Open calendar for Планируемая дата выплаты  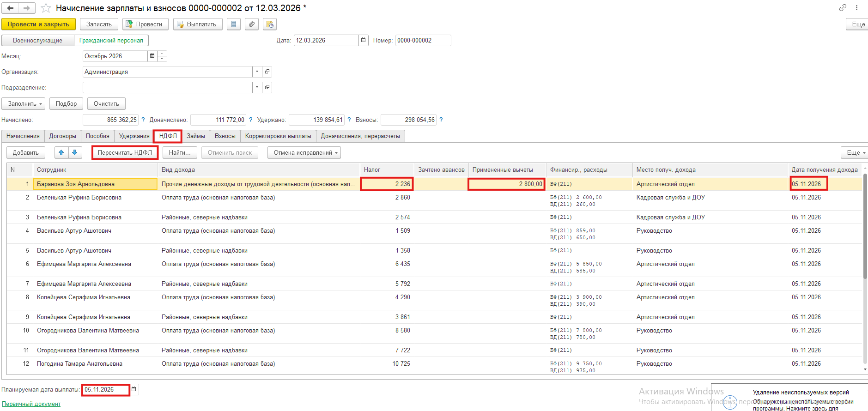pyautogui.click(x=134, y=389)
